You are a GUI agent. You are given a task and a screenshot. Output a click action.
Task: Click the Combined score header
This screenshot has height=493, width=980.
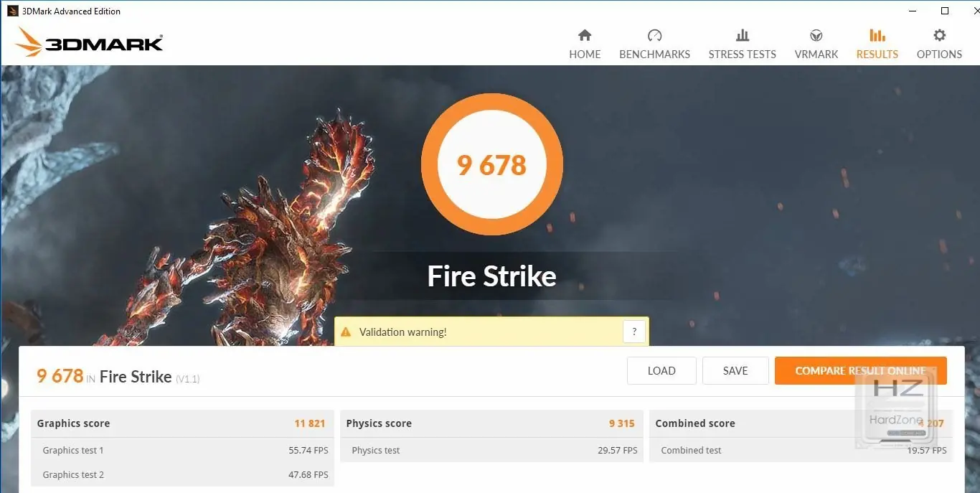click(695, 423)
